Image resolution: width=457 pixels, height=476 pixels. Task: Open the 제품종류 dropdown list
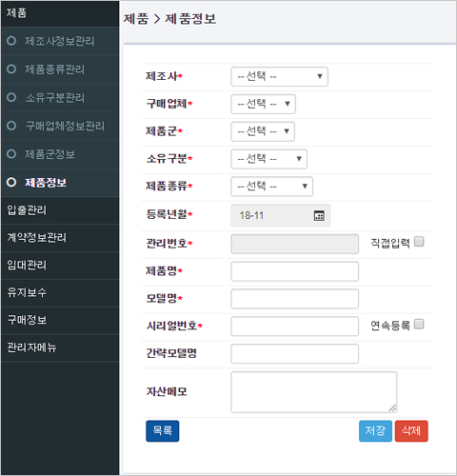click(x=271, y=187)
